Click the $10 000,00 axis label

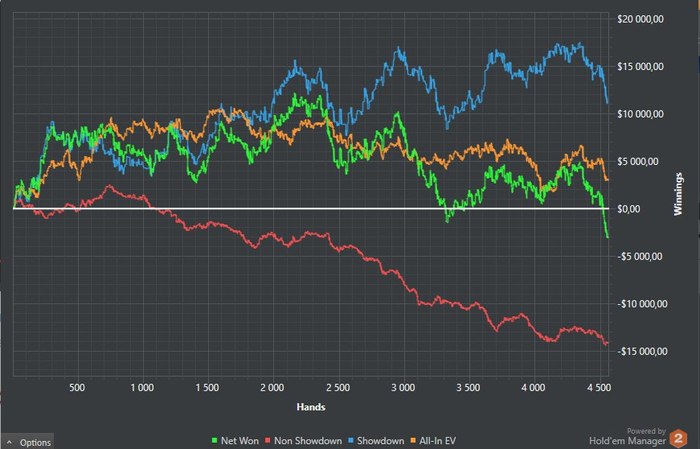tap(640, 114)
